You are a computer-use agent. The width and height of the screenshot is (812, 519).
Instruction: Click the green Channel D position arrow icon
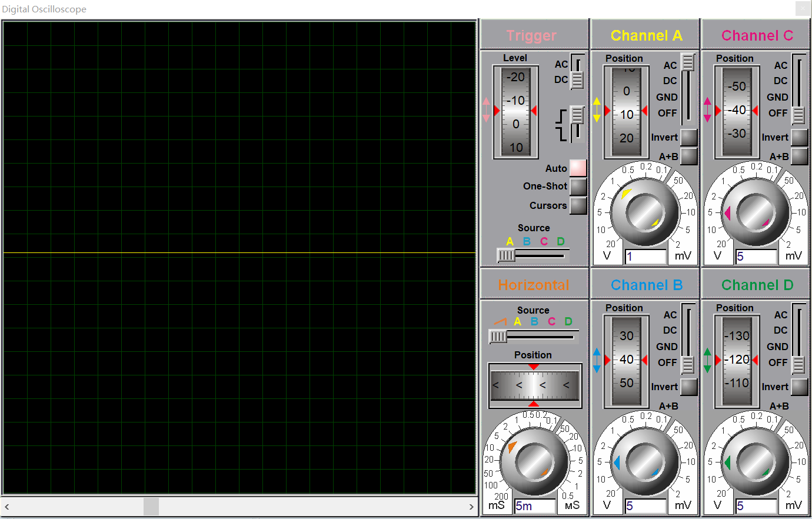(707, 360)
